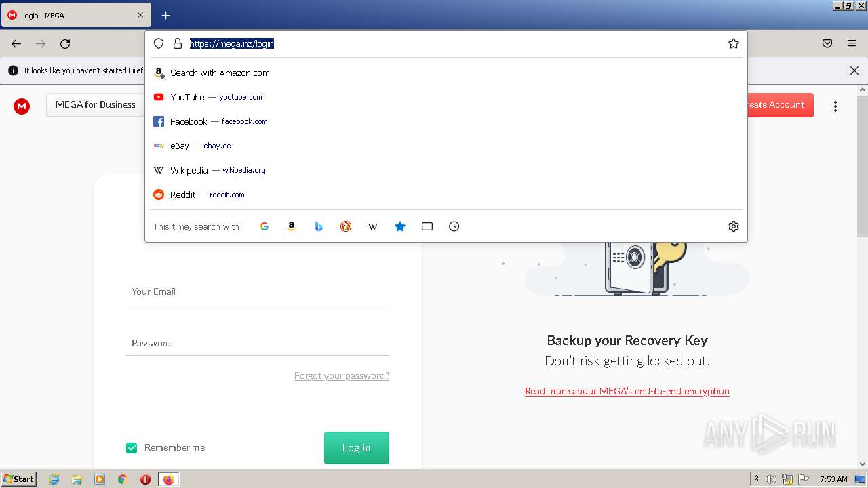Choose the YouTube suggestion
Viewport: 868px width, 488px height.
coord(446,97)
